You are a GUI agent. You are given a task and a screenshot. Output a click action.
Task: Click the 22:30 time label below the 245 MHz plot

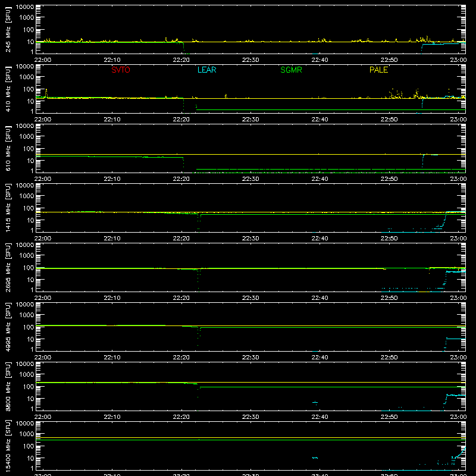point(250,60)
